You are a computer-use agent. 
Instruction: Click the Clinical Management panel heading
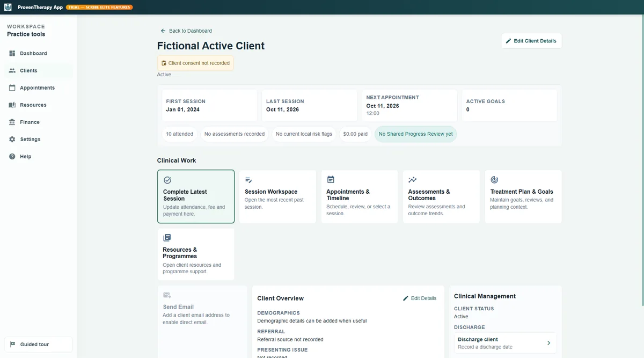(x=485, y=296)
